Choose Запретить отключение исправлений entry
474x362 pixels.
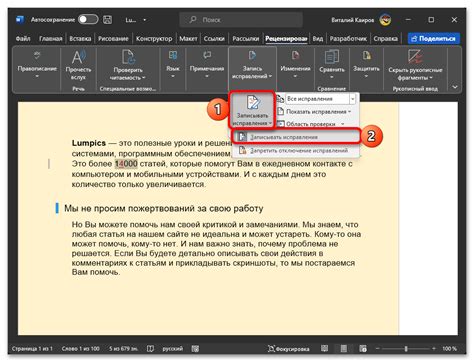[296, 151]
